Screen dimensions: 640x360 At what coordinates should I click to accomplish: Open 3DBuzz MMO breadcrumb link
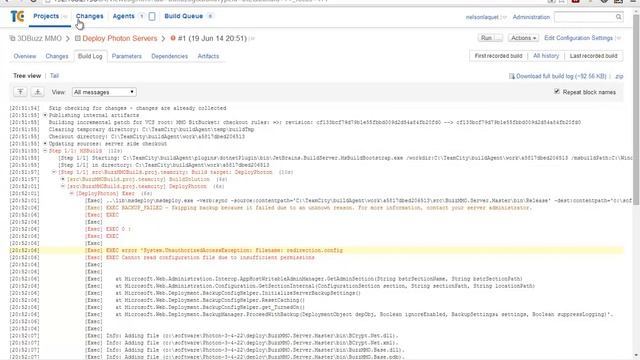click(x=39, y=38)
